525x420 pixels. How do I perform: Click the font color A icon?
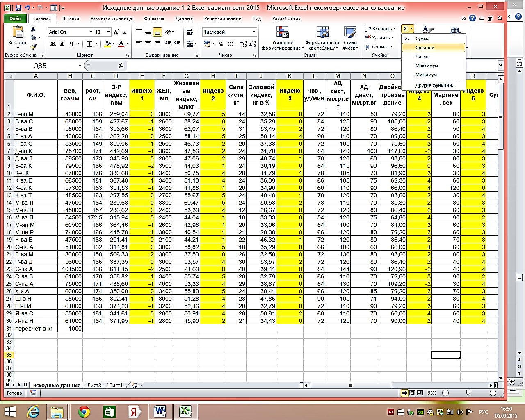[121, 44]
